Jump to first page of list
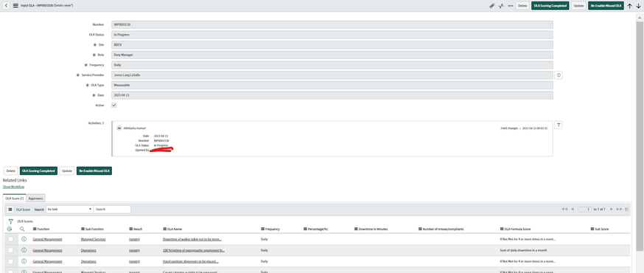 pyautogui.click(x=564, y=210)
